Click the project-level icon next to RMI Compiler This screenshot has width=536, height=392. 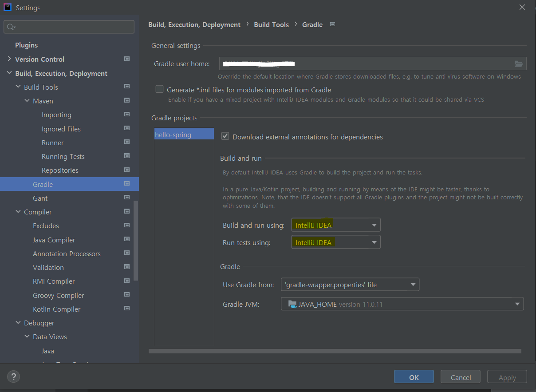point(127,281)
